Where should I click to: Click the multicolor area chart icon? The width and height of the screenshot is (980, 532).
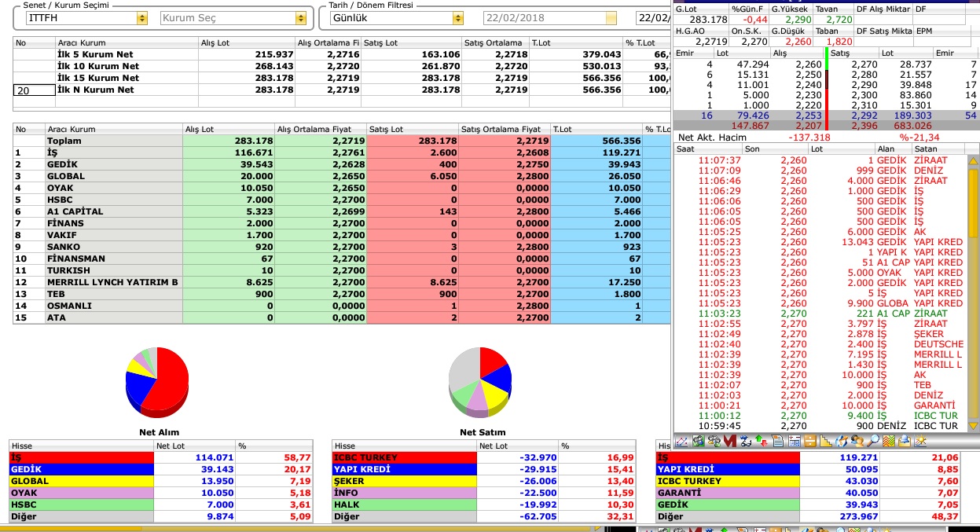click(889, 442)
